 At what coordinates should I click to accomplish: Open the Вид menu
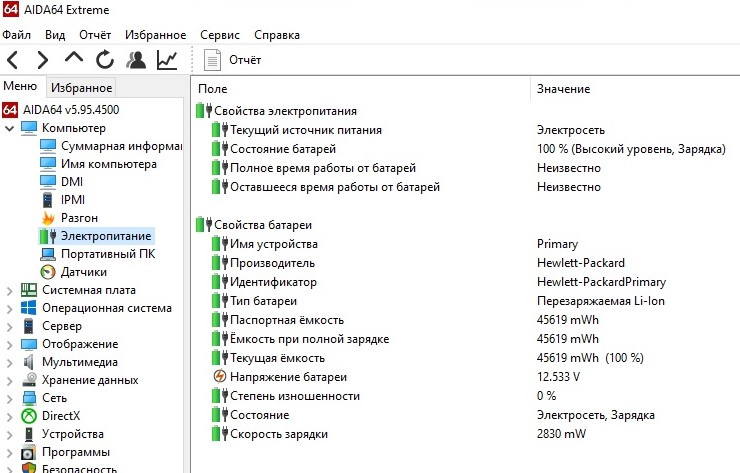pyautogui.click(x=55, y=35)
